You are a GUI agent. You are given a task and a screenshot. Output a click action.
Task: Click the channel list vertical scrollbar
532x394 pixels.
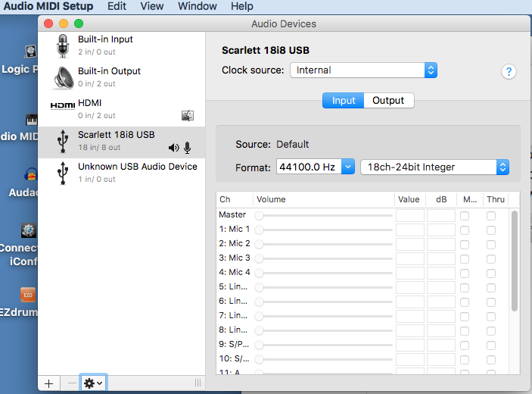515,261
